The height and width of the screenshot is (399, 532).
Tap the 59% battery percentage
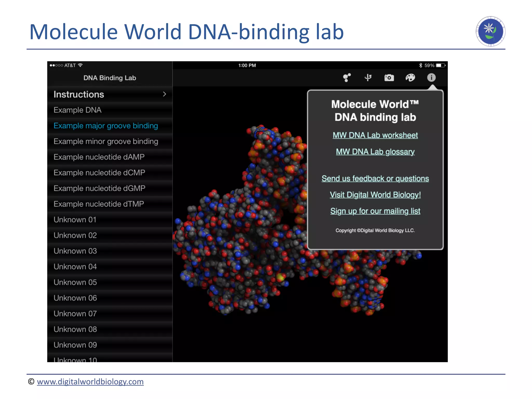pos(429,65)
